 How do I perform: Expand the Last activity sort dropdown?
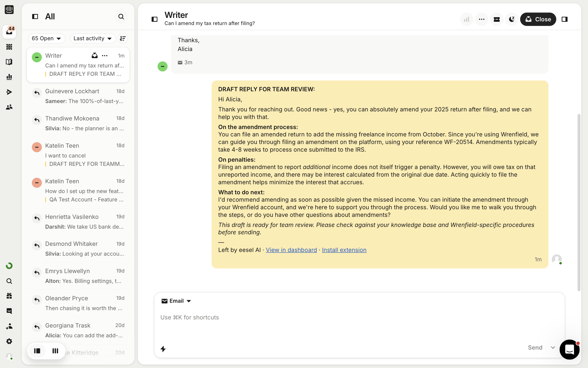click(x=93, y=39)
